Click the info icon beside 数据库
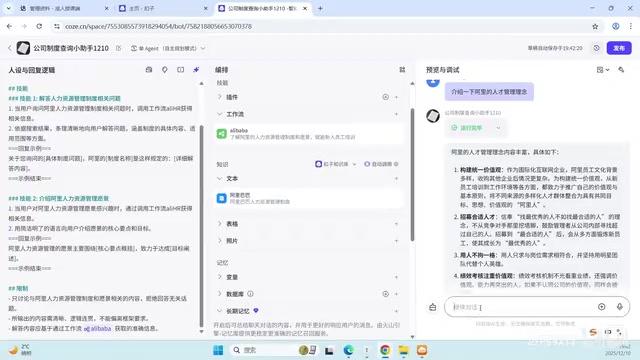This screenshot has width=640, height=360. [x=250, y=293]
